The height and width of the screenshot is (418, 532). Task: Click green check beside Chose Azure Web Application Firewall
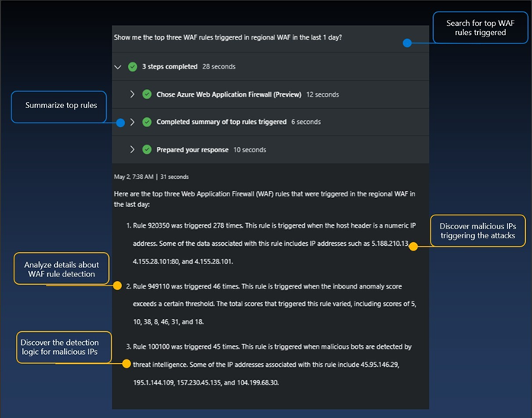pos(147,94)
